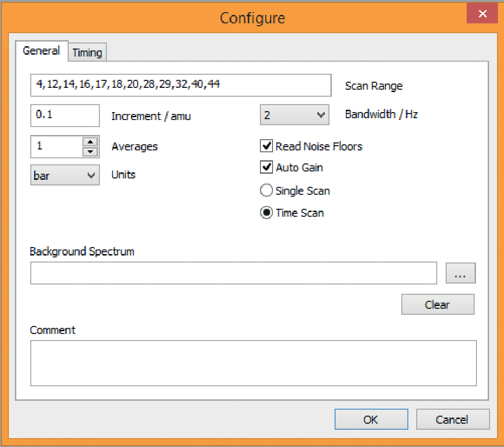
Task: Open the Units dropdown showing bar
Action: click(65, 176)
